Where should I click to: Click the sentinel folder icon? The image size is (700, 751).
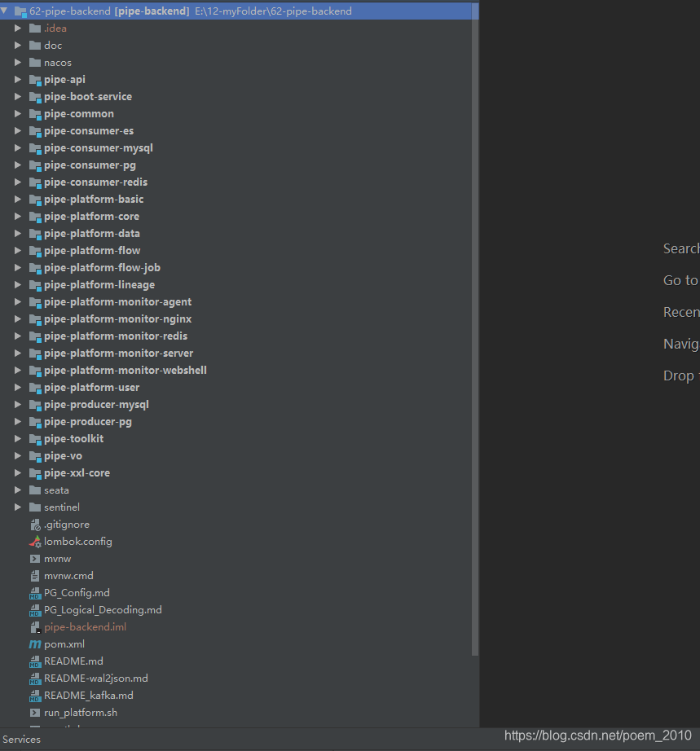pyautogui.click(x=34, y=507)
